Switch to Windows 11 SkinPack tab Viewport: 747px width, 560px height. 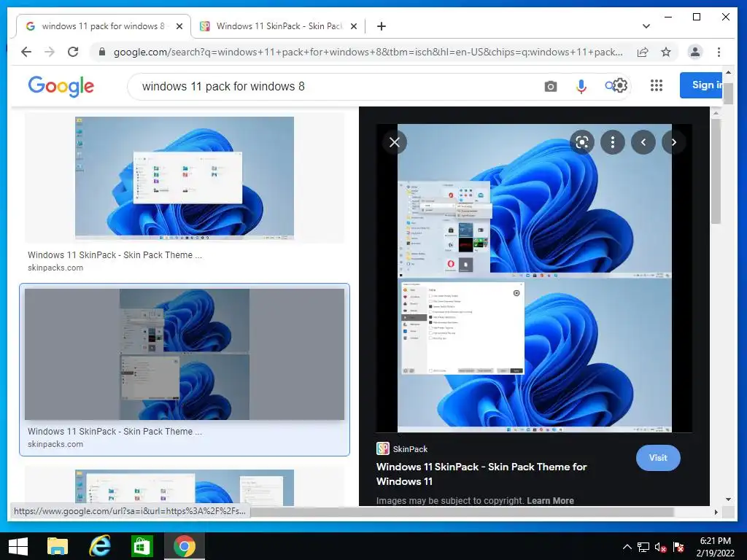point(279,26)
